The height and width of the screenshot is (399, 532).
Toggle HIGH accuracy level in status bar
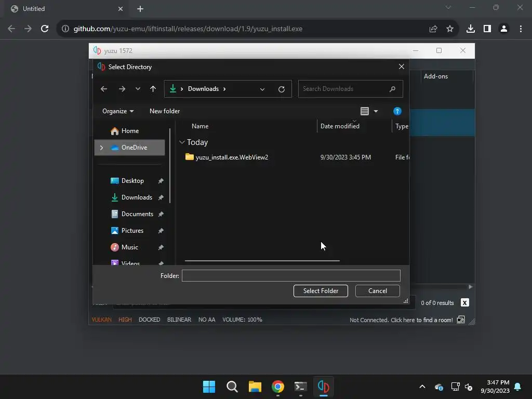tap(125, 320)
